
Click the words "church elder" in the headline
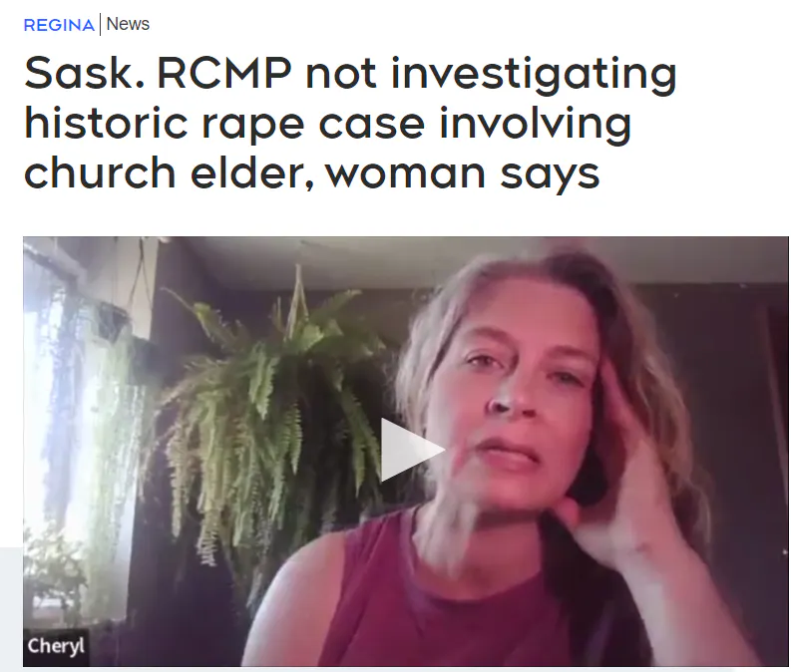(169, 172)
